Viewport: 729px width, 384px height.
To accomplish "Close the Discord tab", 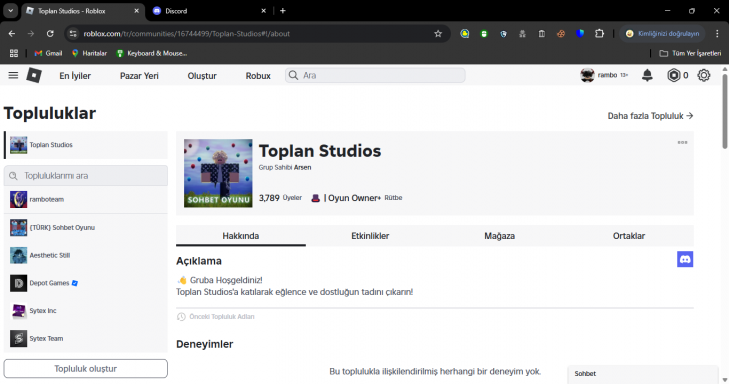I will click(264, 11).
